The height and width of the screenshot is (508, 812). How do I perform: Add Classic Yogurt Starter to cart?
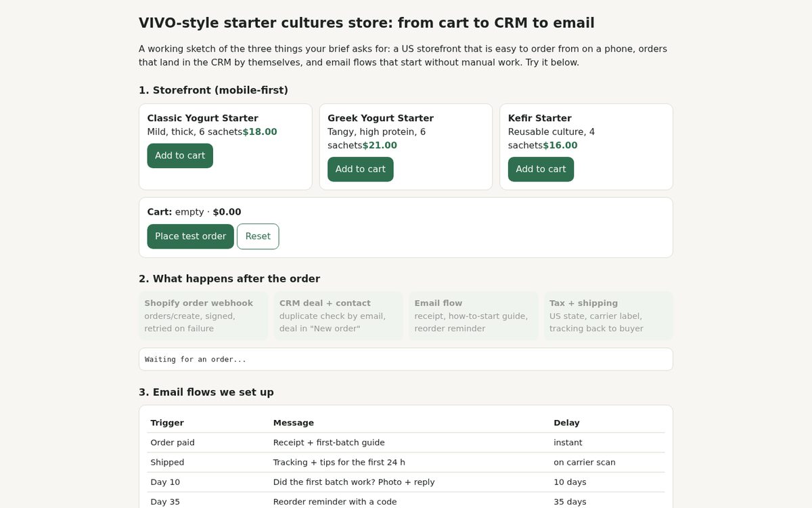point(180,156)
